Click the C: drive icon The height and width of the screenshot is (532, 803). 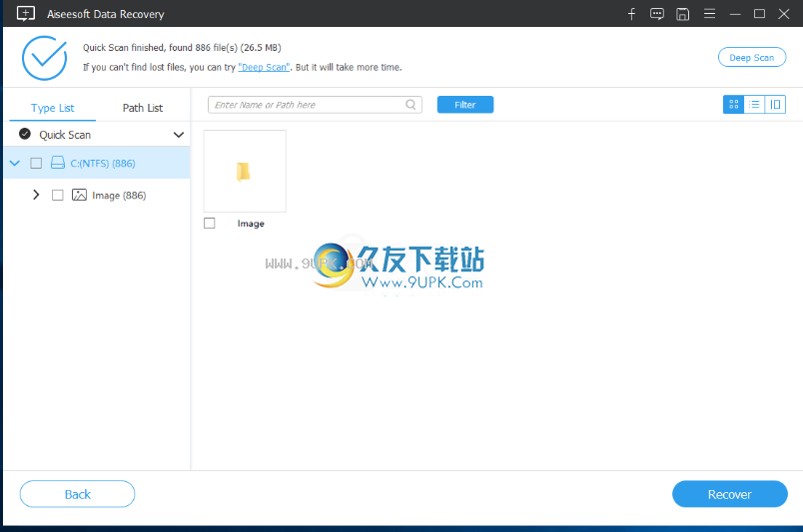coord(57,163)
